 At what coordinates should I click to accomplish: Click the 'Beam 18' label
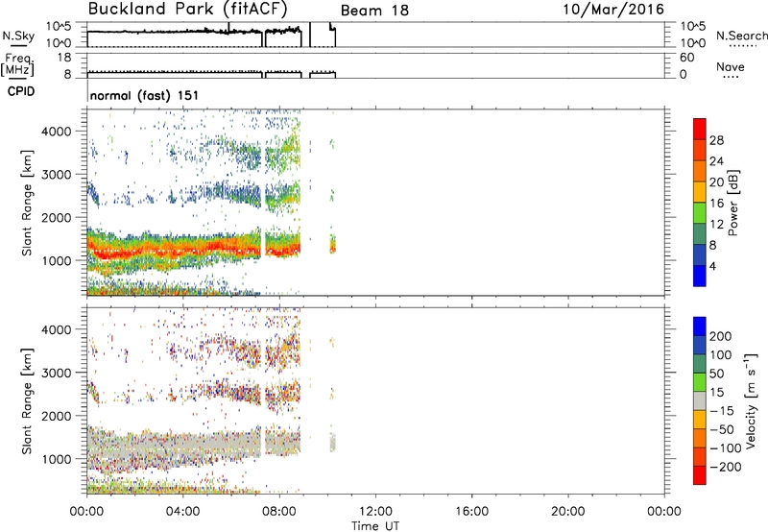coord(374,11)
